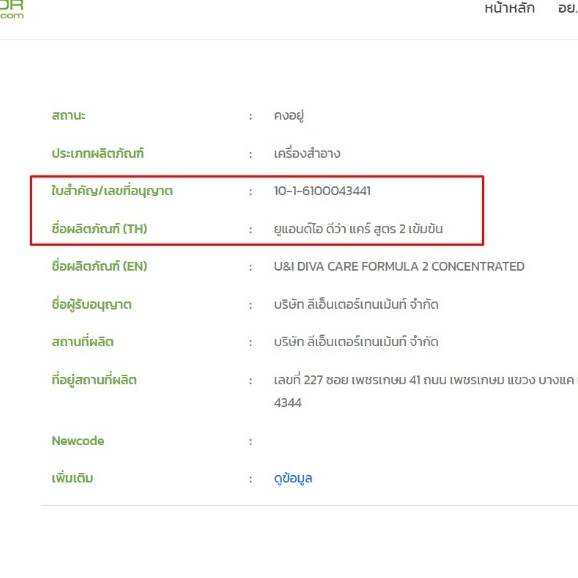Open the หน้าหลัก menu item
578x578 pixels.
tap(509, 8)
